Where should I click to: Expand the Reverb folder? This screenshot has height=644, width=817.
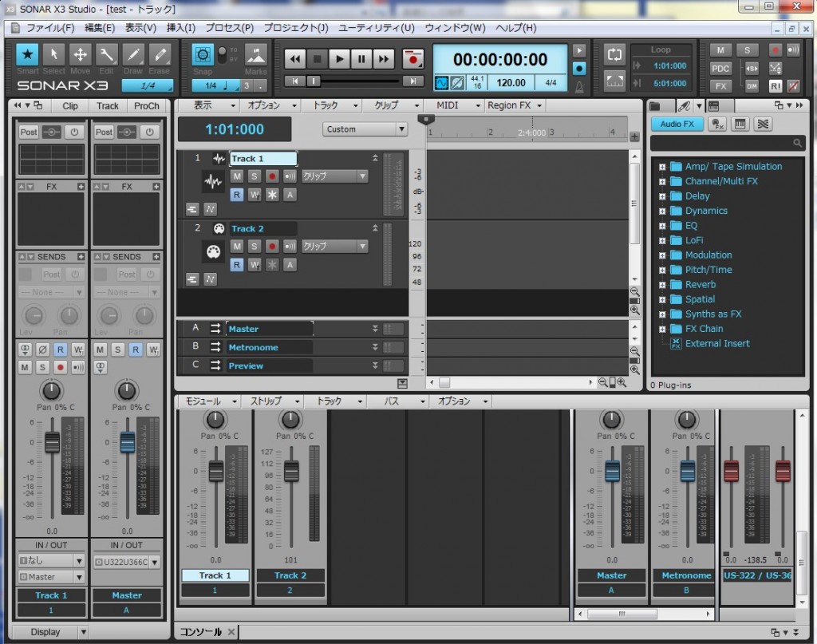[x=661, y=285]
